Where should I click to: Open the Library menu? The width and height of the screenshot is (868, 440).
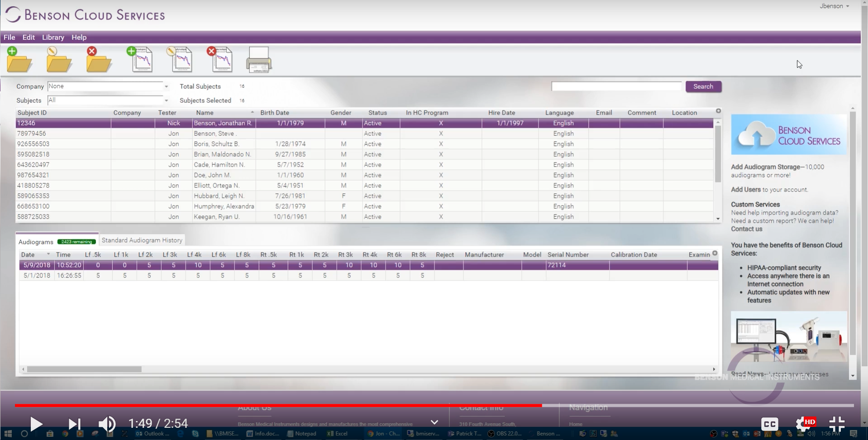[52, 38]
